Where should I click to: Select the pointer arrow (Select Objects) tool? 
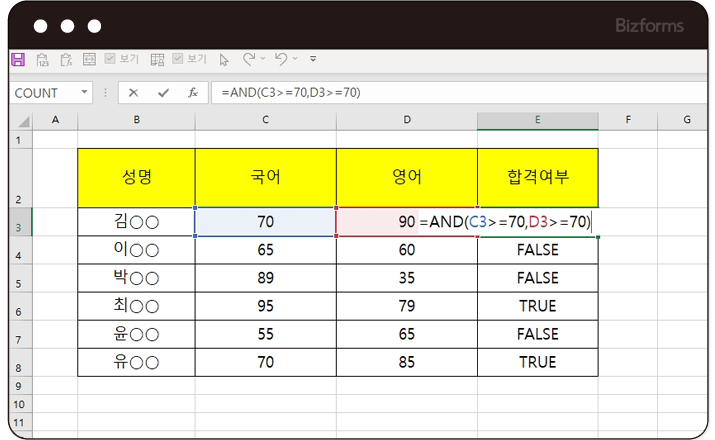point(224,60)
